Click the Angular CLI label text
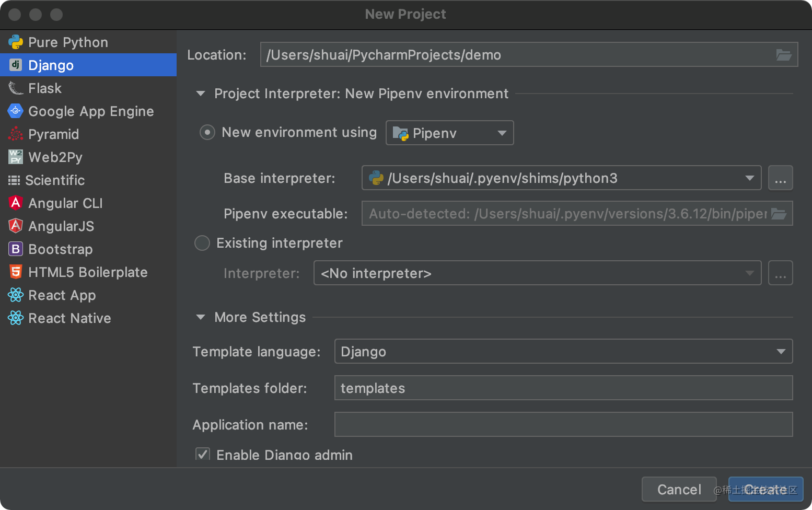The width and height of the screenshot is (812, 510). tap(65, 203)
